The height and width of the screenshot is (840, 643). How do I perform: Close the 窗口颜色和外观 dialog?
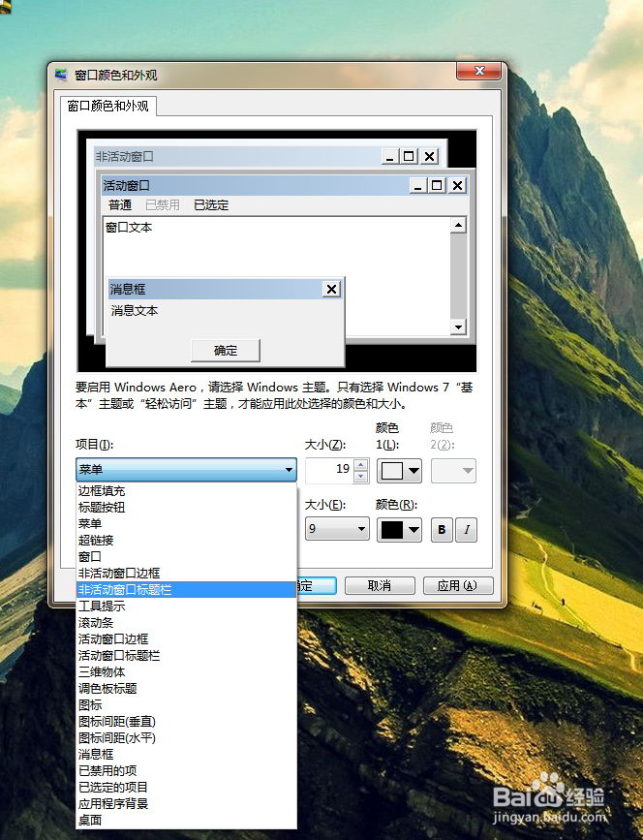tap(479, 71)
